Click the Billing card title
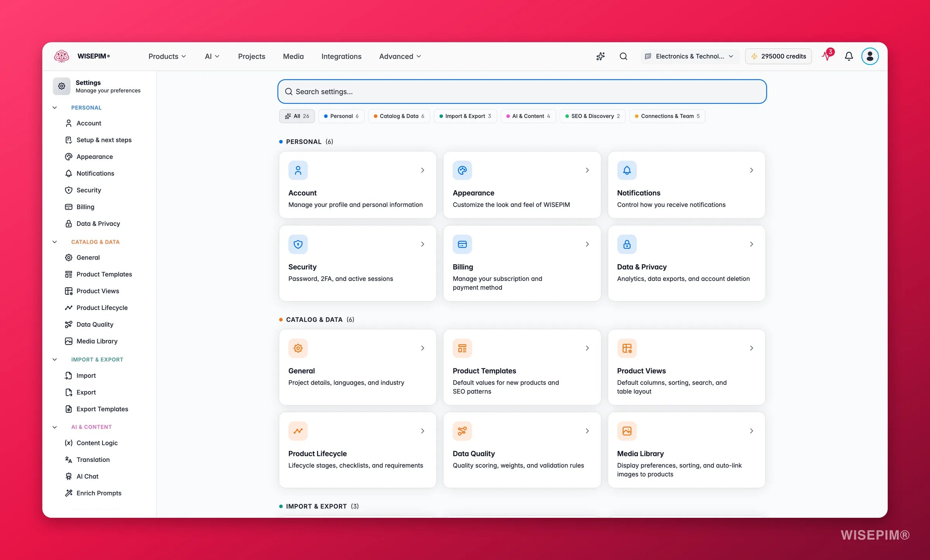The image size is (930, 560). click(463, 267)
